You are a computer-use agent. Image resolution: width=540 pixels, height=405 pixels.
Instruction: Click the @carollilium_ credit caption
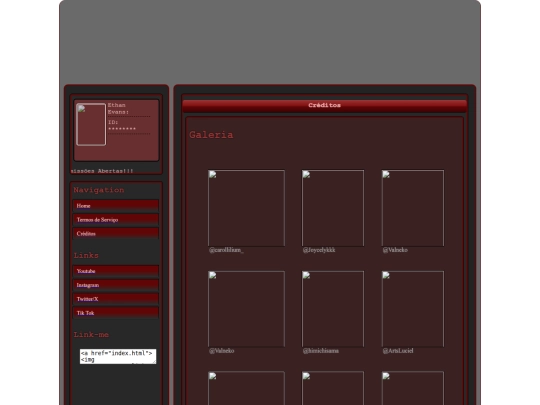226,250
